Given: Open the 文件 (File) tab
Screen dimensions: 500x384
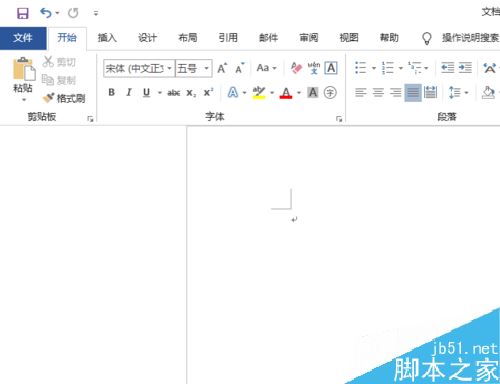Looking at the screenshot, I should coord(23,38).
